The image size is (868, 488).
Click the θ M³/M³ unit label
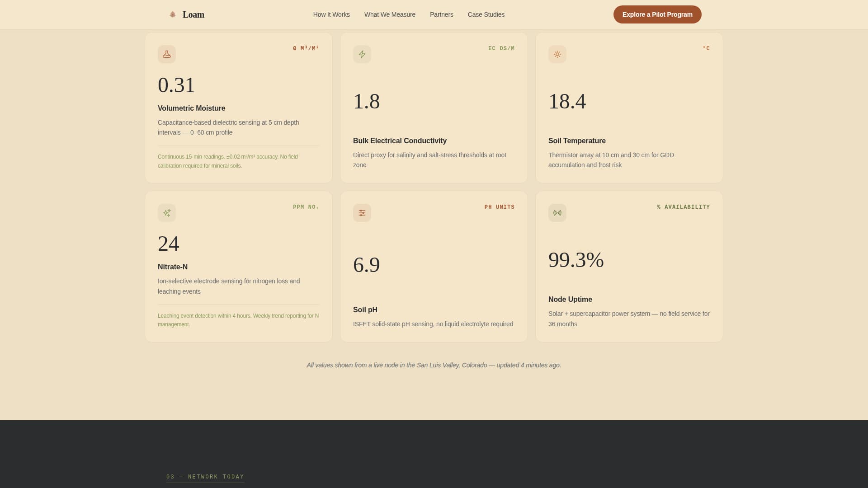[306, 48]
